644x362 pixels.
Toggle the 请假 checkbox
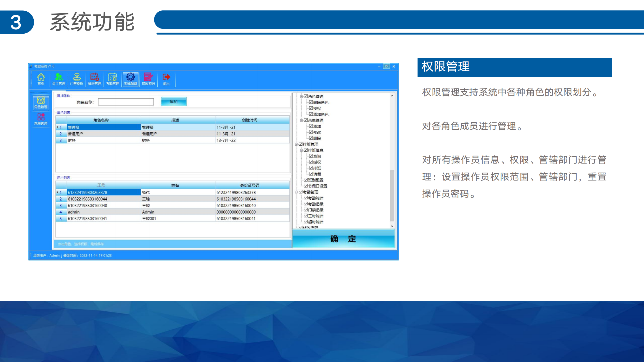pyautogui.click(x=311, y=174)
